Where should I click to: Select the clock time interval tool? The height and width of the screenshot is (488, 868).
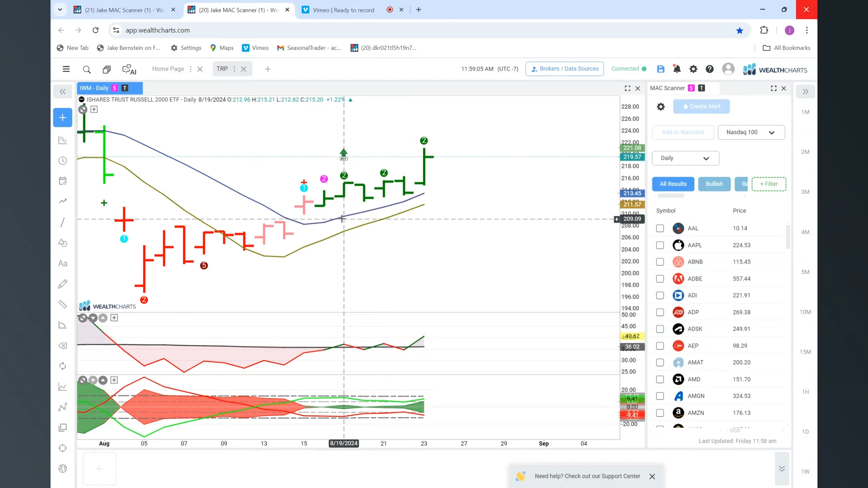[x=63, y=161]
